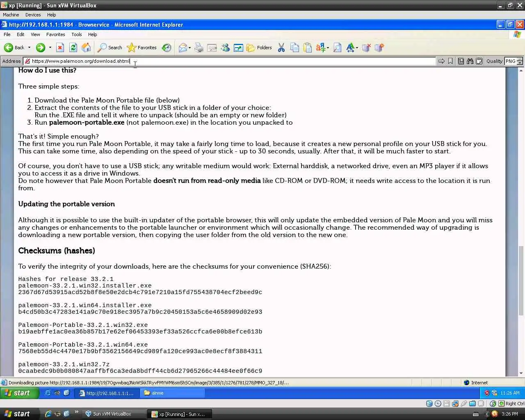Click in the address bar URL field
525x420 pixels.
click(230, 61)
